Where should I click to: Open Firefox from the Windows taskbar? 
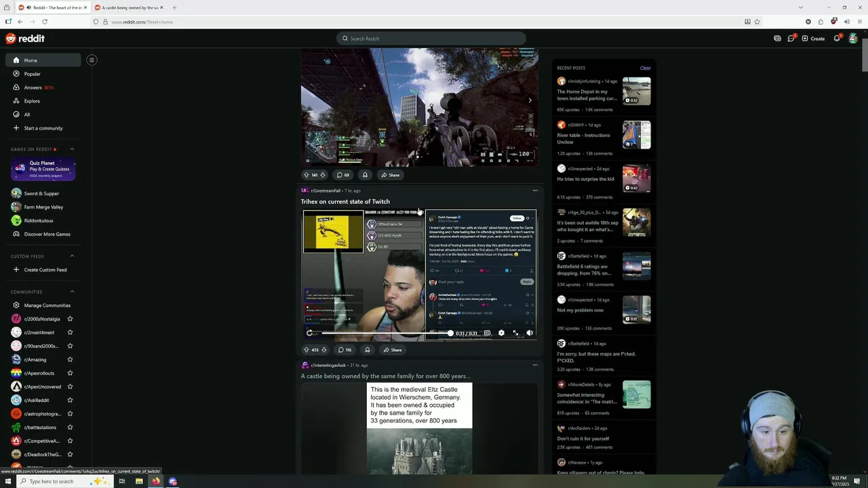click(x=156, y=481)
